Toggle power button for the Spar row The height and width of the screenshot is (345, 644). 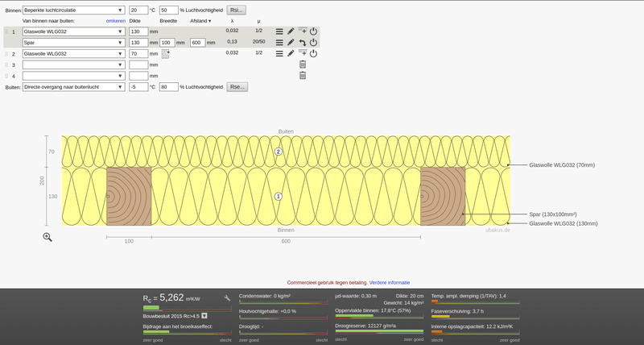point(314,43)
